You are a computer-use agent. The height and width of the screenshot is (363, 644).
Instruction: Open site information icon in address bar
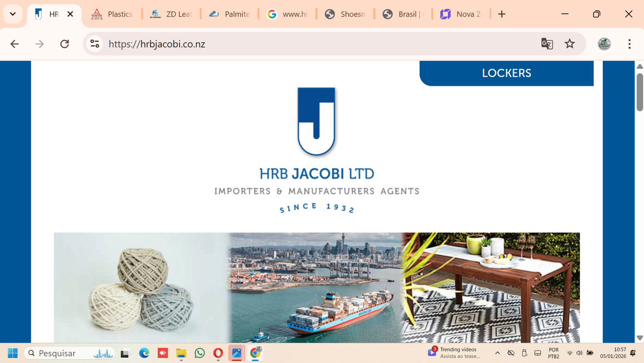pyautogui.click(x=95, y=44)
